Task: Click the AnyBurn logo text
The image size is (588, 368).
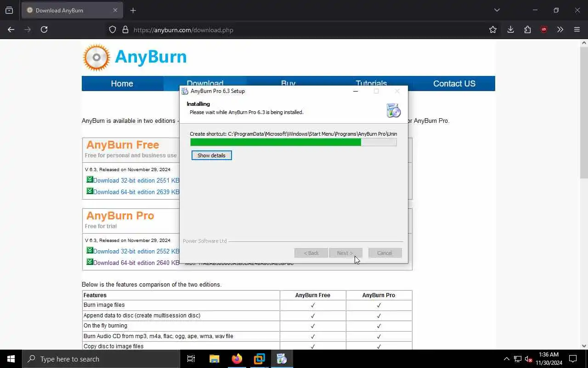Action: pos(151,57)
